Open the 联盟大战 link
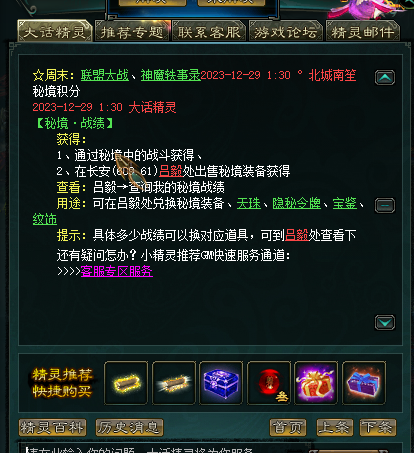Image resolution: width=414 pixels, height=453 pixels. (105, 75)
